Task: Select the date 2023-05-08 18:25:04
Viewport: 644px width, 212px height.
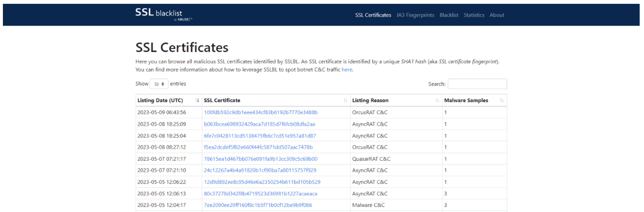Action: click(162, 136)
